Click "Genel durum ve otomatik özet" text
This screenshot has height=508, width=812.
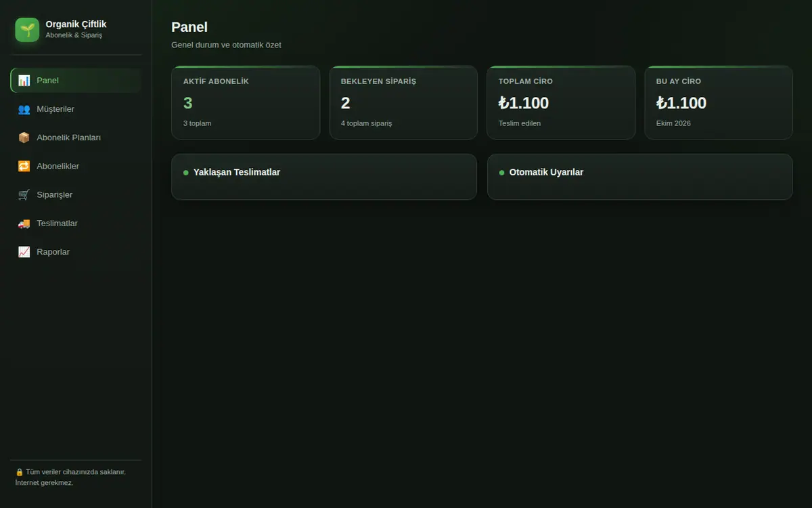[x=226, y=45]
